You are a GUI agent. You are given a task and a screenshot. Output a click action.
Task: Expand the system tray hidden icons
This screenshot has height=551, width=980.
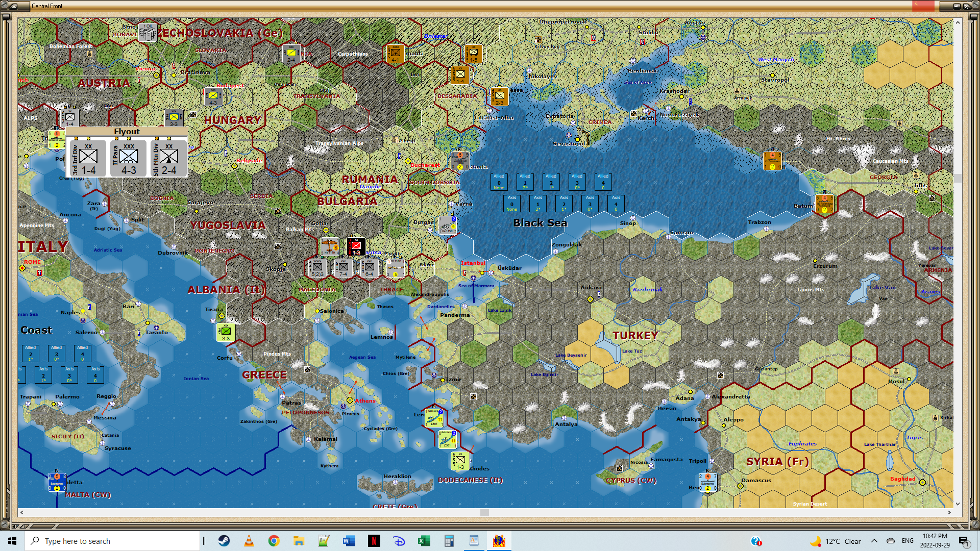(874, 541)
